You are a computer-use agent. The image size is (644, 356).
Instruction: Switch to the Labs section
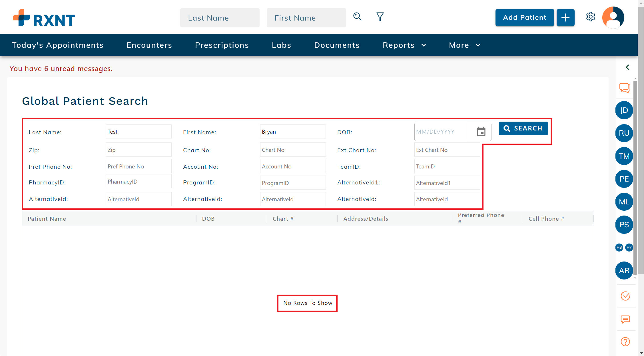281,45
